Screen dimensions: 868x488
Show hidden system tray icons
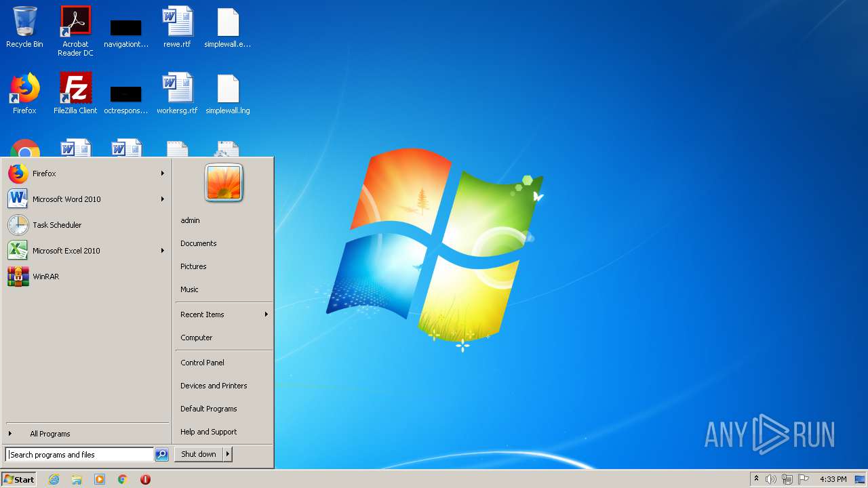(x=756, y=479)
